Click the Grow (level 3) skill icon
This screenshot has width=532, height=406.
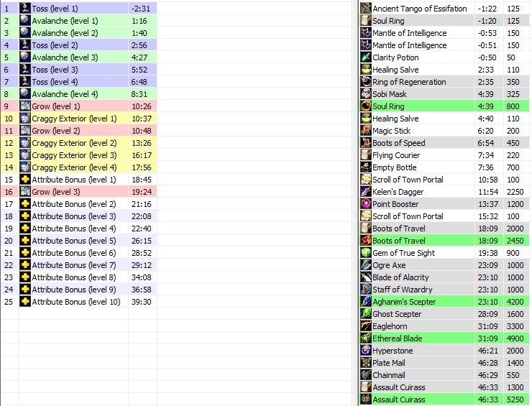click(x=25, y=191)
